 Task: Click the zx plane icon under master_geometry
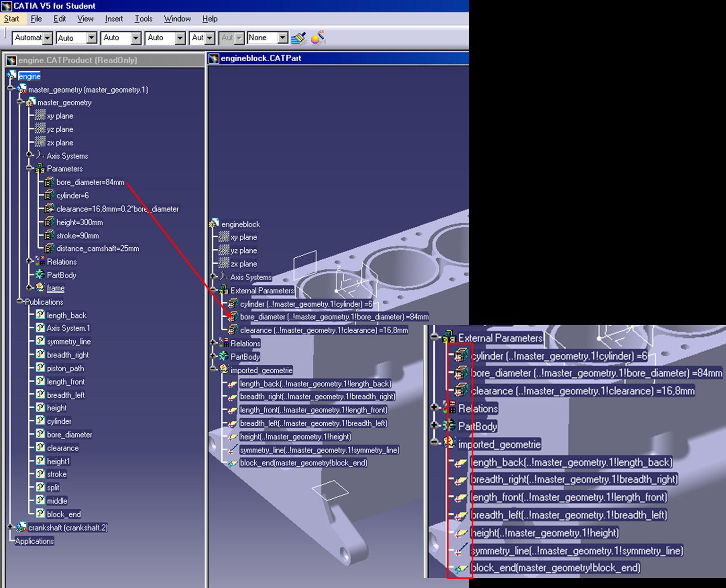coord(40,142)
